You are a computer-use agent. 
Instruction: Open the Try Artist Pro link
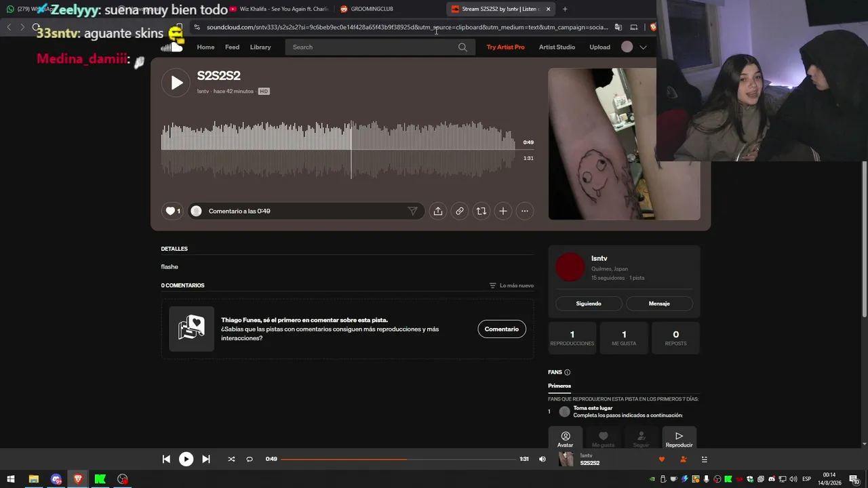pyautogui.click(x=506, y=47)
